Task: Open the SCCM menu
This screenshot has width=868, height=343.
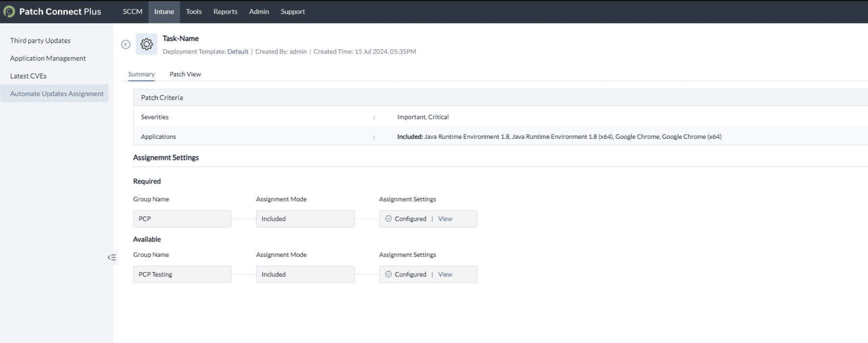Action: pos(132,12)
